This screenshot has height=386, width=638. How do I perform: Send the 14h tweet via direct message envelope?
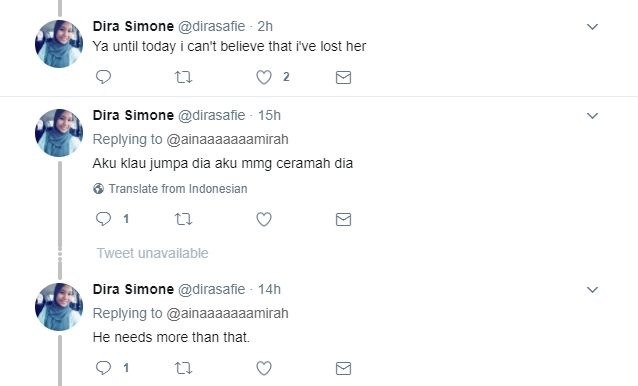coord(343,369)
